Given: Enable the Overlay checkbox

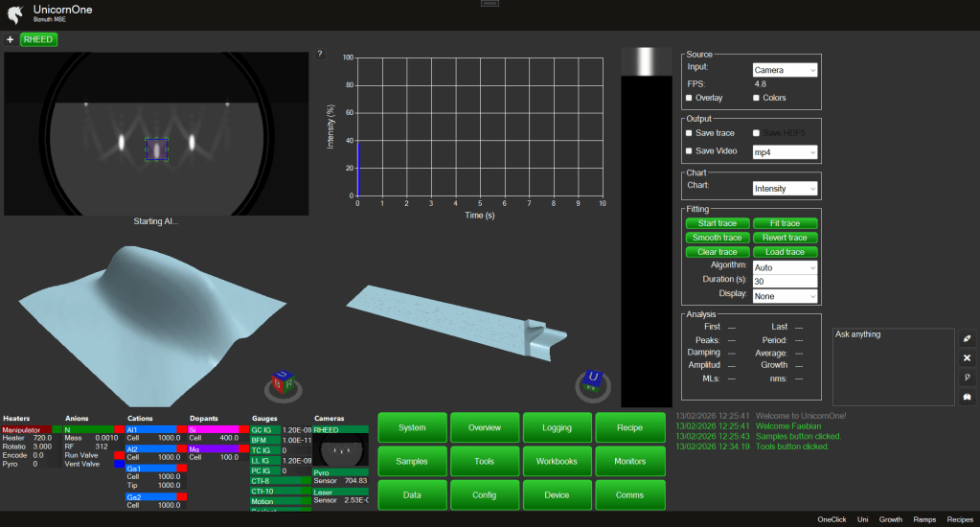Looking at the screenshot, I should pos(689,98).
